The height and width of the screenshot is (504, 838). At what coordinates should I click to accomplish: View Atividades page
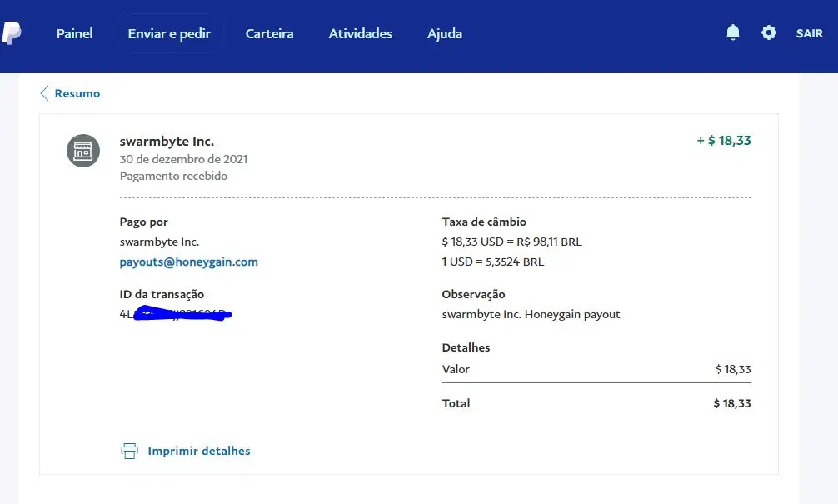pyautogui.click(x=360, y=33)
